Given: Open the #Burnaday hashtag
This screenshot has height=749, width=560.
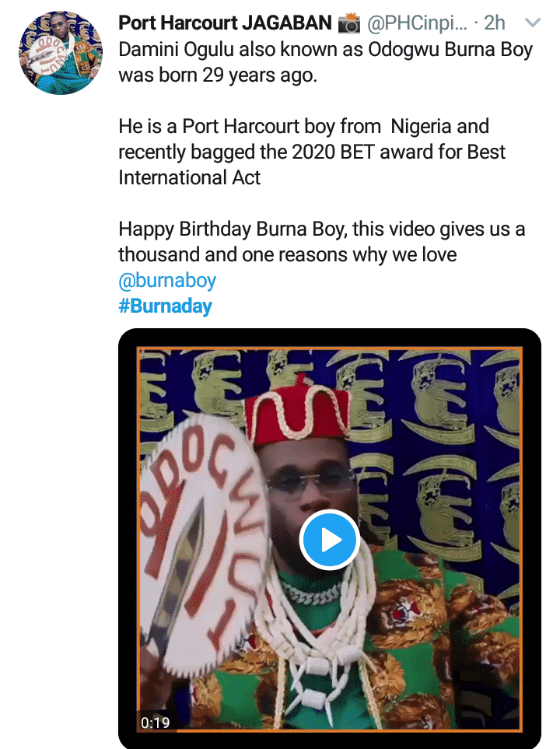Looking at the screenshot, I should 165,306.
